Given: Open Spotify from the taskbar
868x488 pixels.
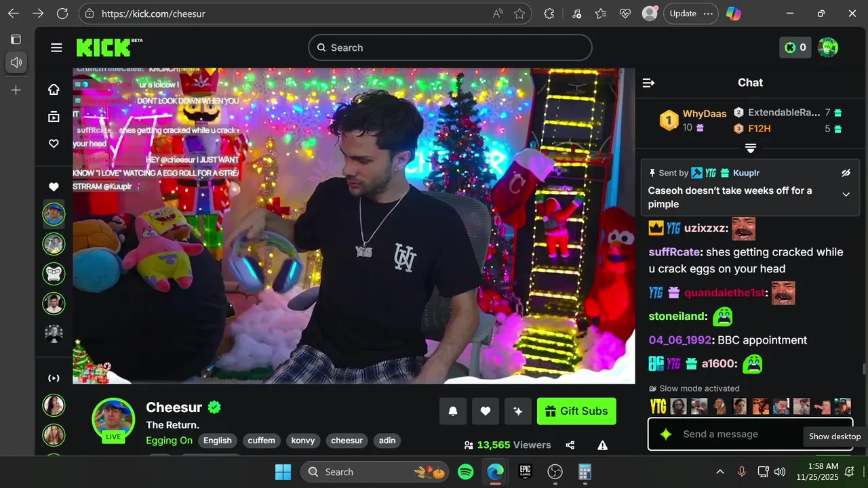Looking at the screenshot, I should tap(465, 472).
